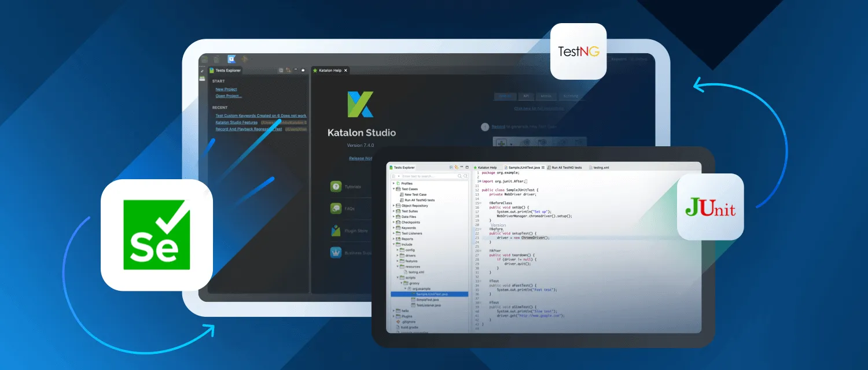This screenshot has width=868, height=370.
Task: Collapse the @BeforeClass fold at line 15
Action: [480, 203]
